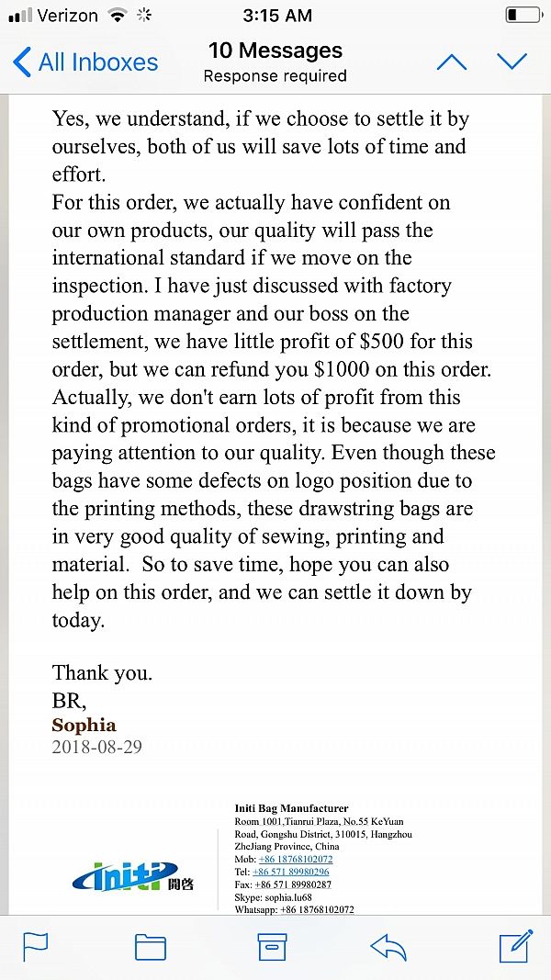Tap the 2018-08-29 date text
This screenshot has height=980, width=551.
point(97,747)
